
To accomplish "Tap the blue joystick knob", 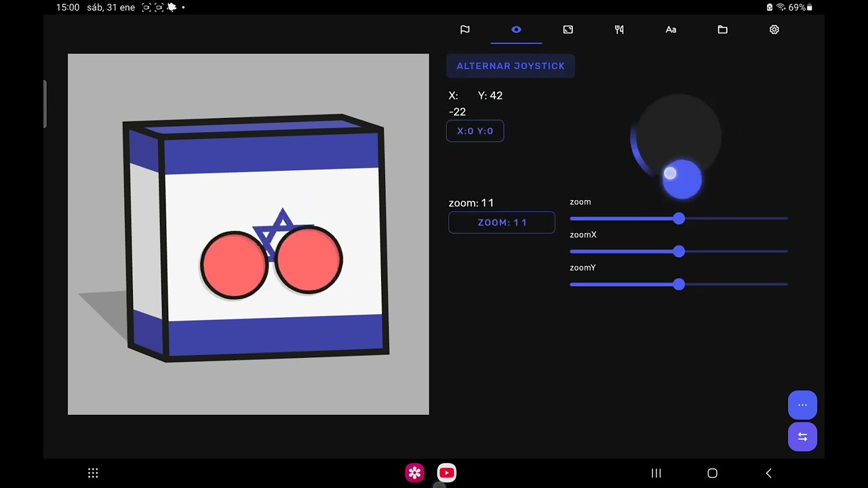I will [x=682, y=180].
